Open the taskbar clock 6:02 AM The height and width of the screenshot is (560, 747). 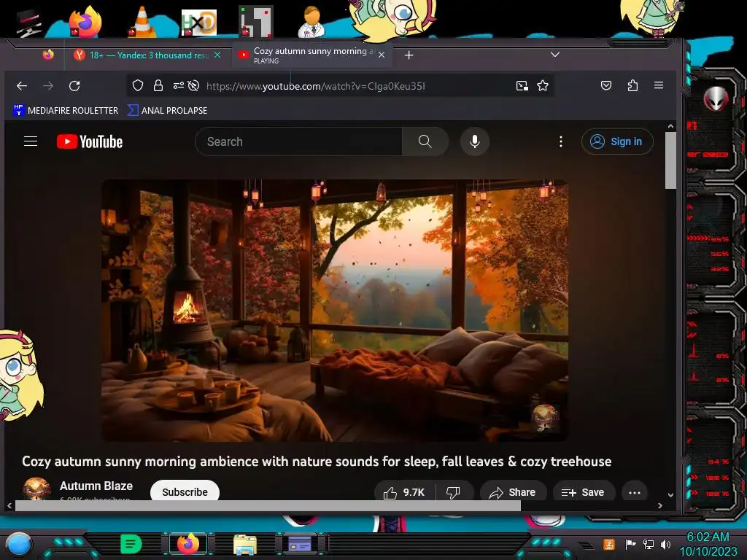pyautogui.click(x=708, y=544)
